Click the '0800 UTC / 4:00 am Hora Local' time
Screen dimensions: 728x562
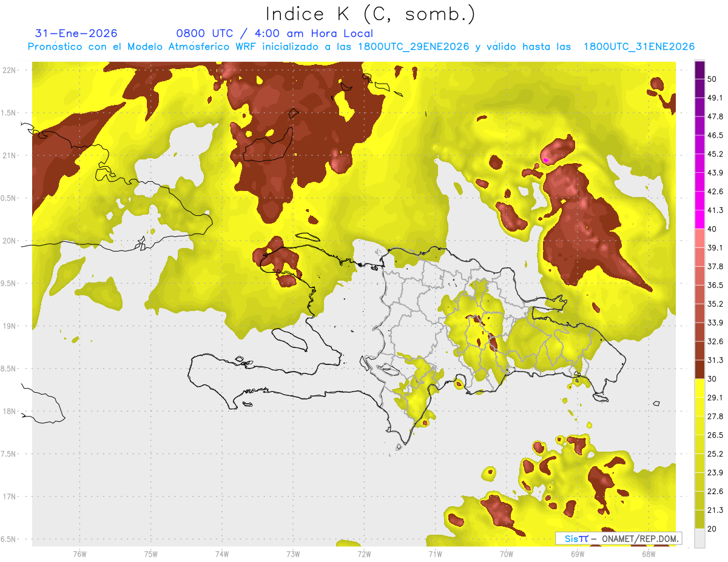coord(275,33)
